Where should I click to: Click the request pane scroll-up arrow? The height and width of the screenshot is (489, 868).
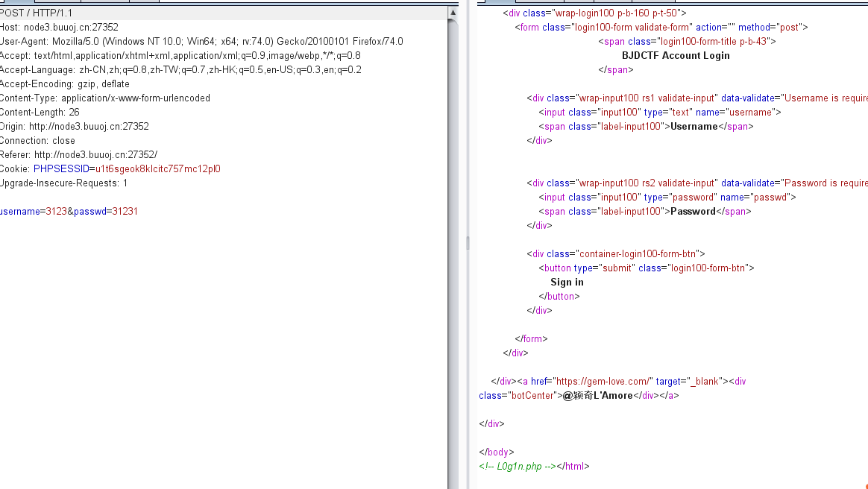coord(453,12)
